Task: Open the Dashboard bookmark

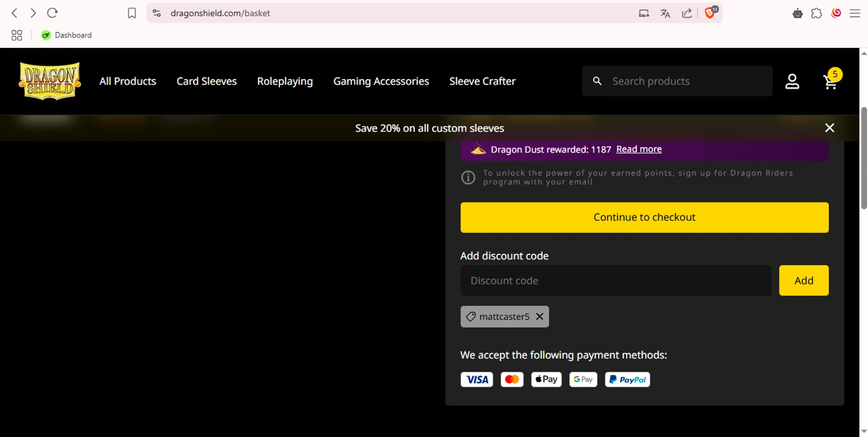Action: coord(67,35)
